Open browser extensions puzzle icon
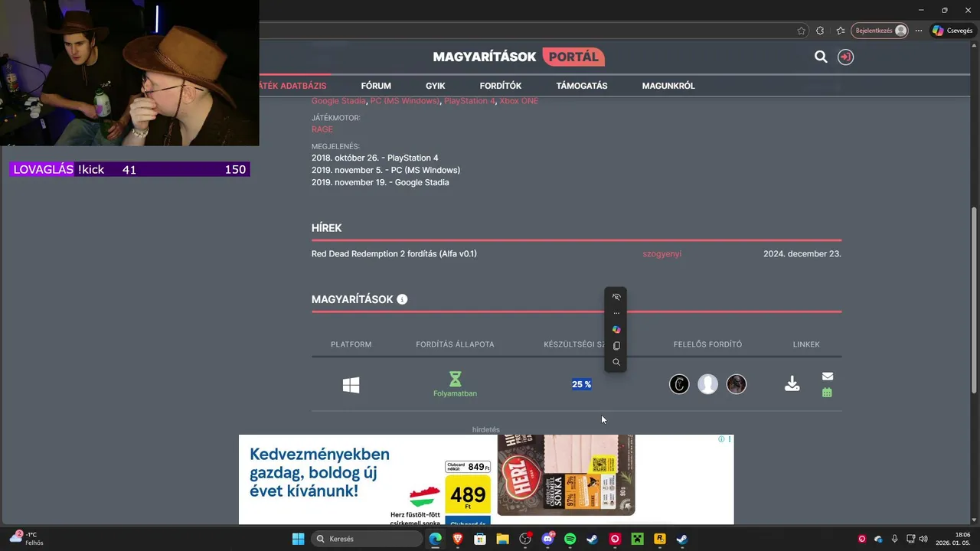 tap(820, 31)
